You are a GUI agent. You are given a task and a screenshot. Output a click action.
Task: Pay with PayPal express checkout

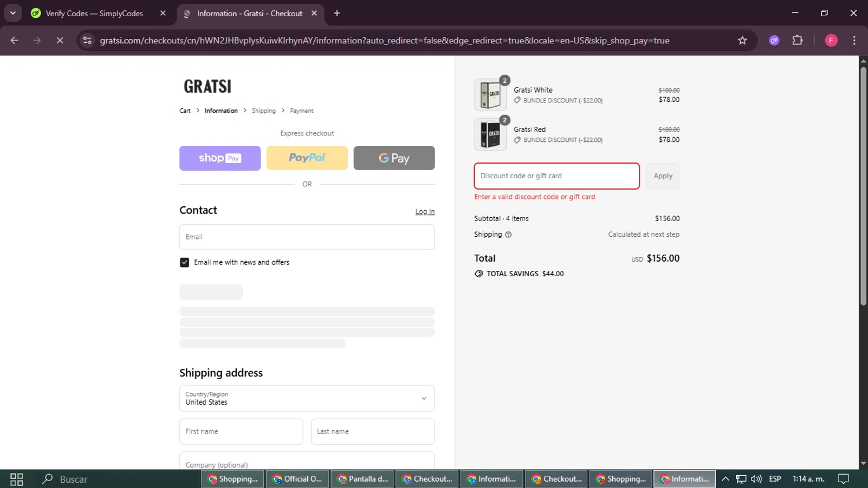tap(307, 158)
